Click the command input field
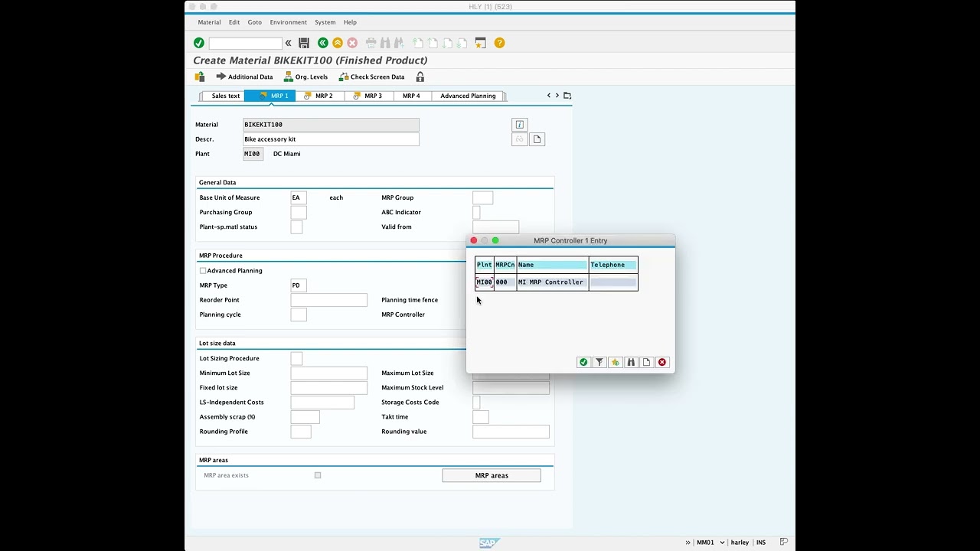This screenshot has width=980, height=551. click(246, 44)
